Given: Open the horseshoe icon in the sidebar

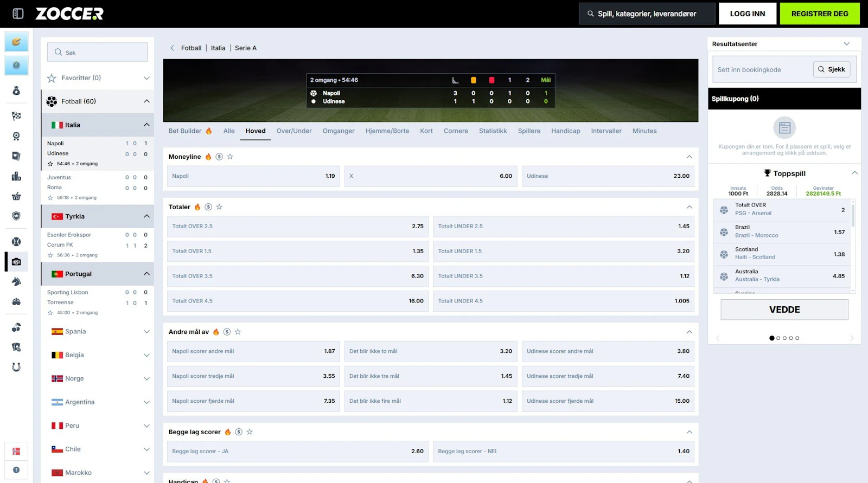Looking at the screenshot, I should click(16, 367).
